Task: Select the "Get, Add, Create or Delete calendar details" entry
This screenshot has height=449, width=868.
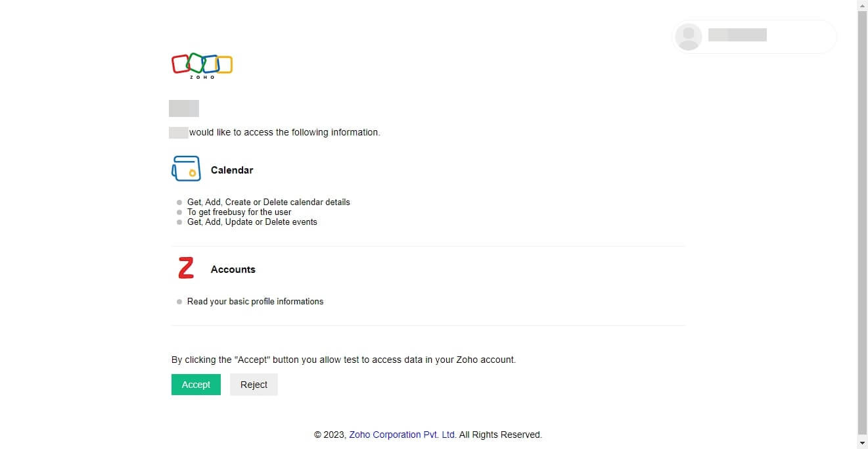Action: (268, 202)
